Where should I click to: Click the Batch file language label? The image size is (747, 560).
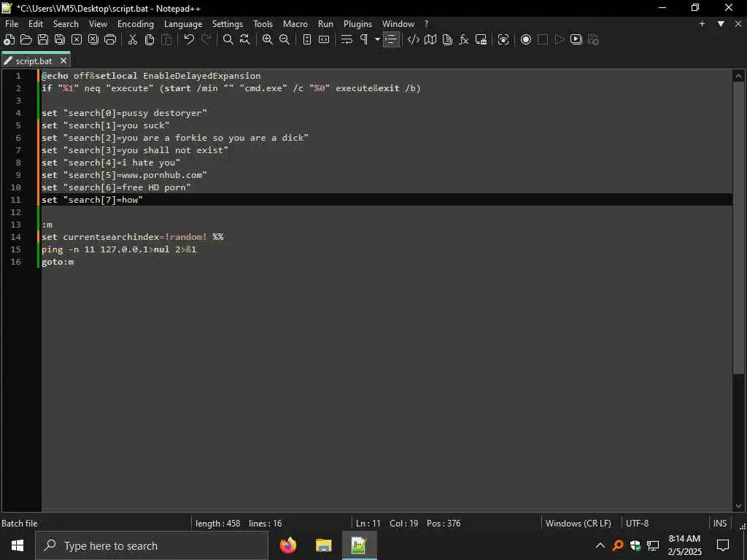[x=20, y=524]
